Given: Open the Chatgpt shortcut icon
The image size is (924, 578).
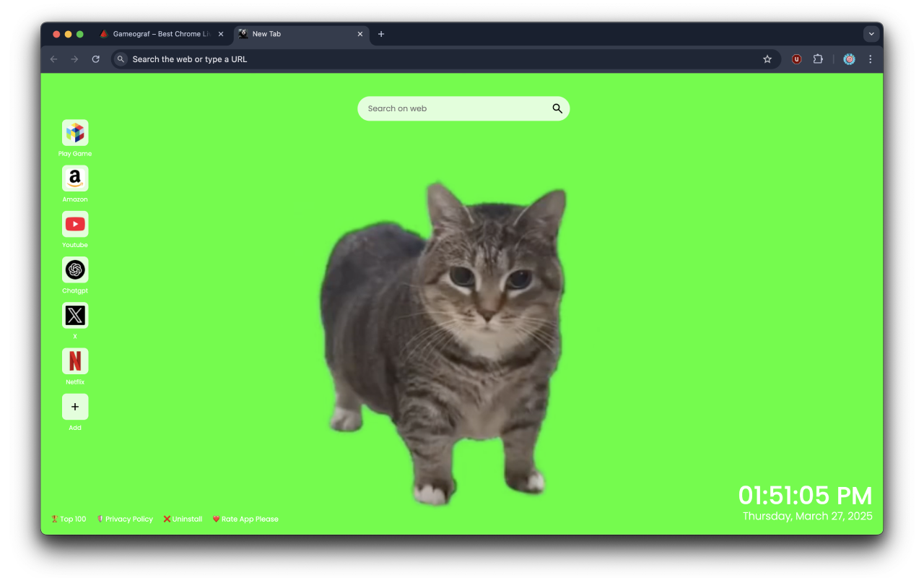Looking at the screenshot, I should tap(75, 269).
